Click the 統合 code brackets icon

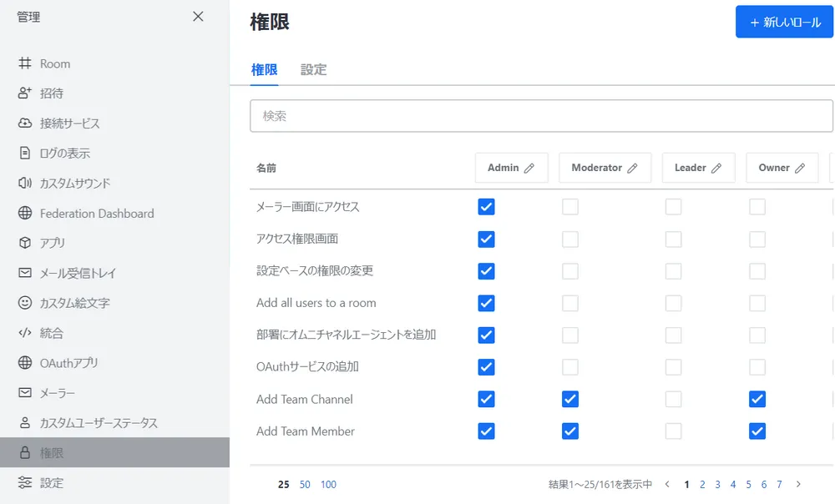[x=25, y=333]
